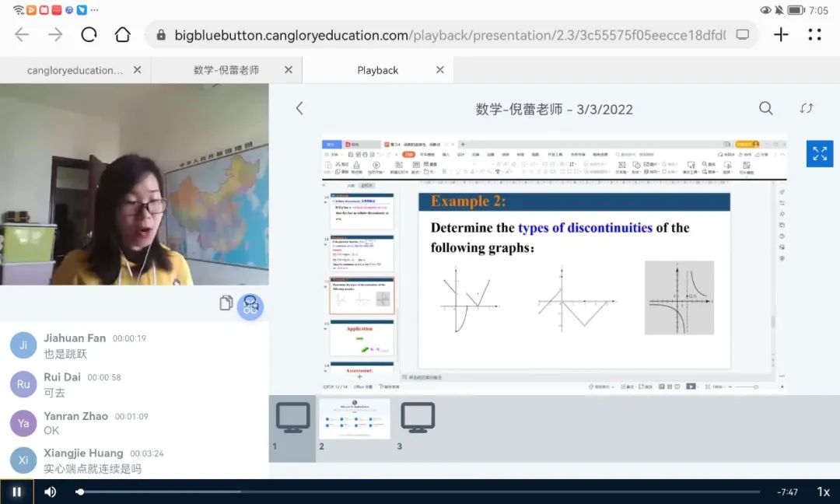Mute the playback volume
Viewport: 840px width, 504px height.
[x=51, y=492]
